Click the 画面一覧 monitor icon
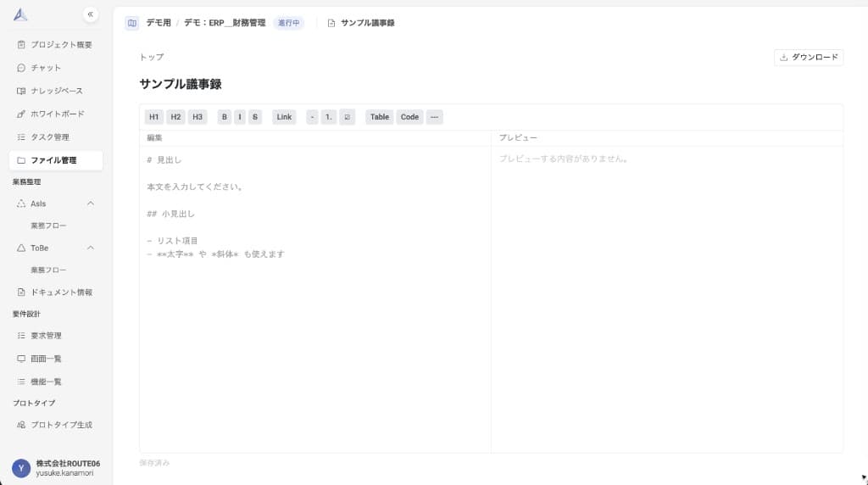The width and height of the screenshot is (868, 485). 21,359
